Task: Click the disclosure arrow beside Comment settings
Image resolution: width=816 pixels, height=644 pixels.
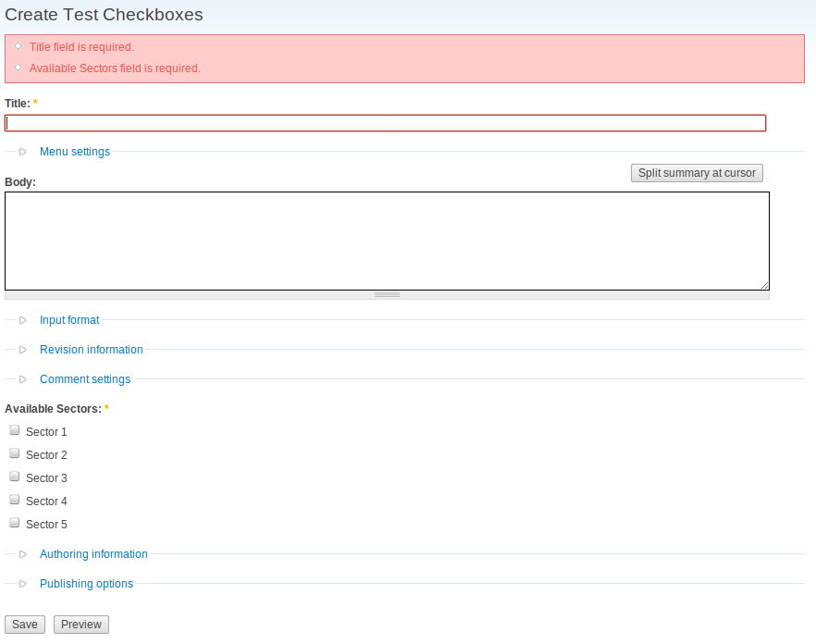Action: (22, 378)
